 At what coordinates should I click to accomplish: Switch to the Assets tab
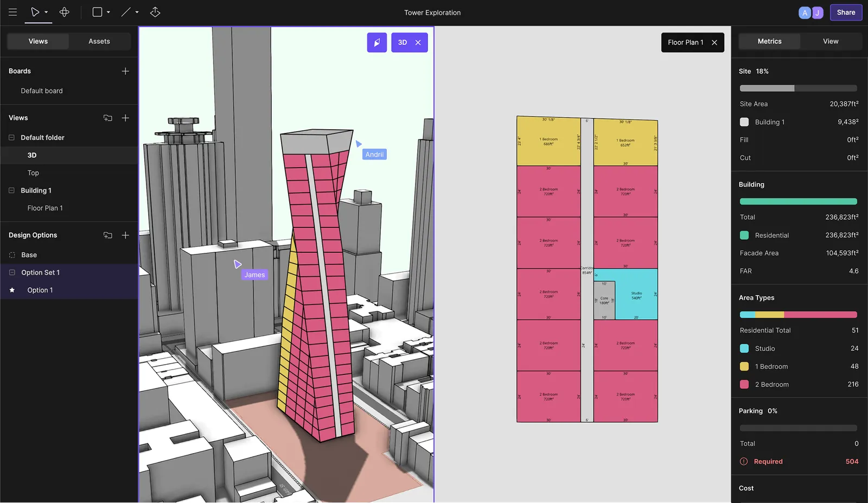click(99, 41)
